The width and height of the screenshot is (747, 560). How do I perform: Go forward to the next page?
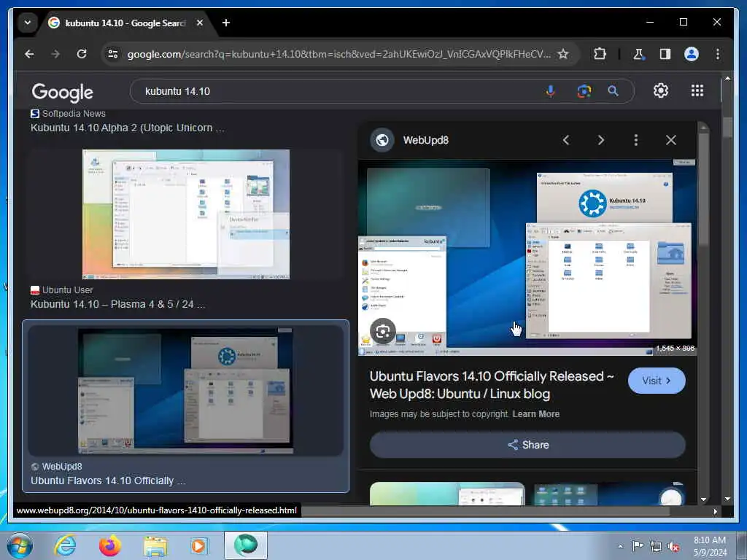click(x=55, y=54)
